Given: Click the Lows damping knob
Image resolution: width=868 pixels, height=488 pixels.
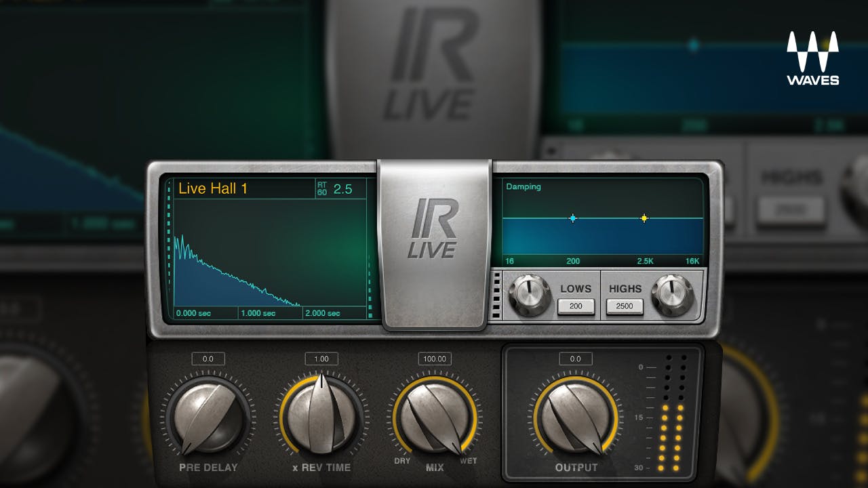Looking at the screenshot, I should 530,295.
